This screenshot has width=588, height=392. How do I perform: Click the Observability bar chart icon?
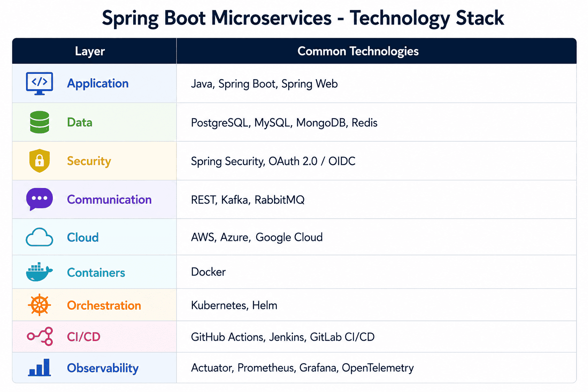pos(39,367)
